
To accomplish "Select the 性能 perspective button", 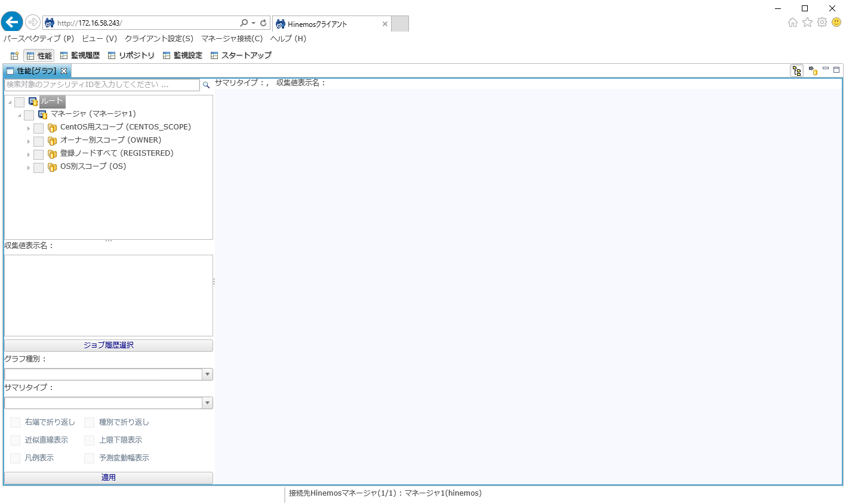I will [39, 55].
